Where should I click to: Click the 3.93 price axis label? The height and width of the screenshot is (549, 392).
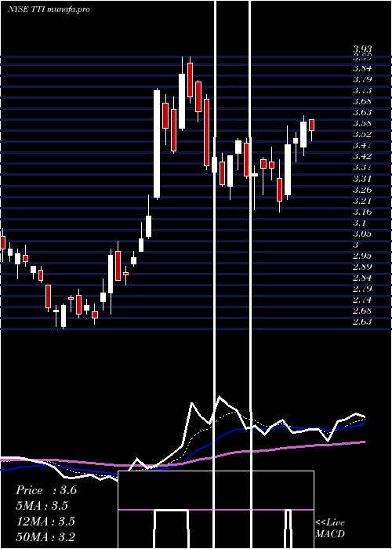click(x=362, y=49)
